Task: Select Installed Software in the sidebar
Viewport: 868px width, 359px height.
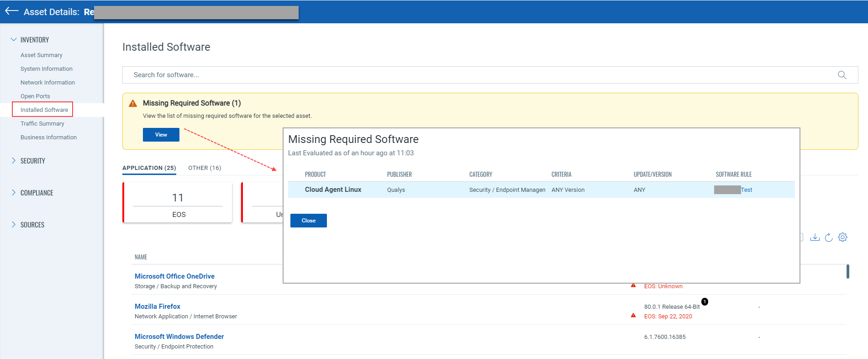Action: (x=44, y=110)
